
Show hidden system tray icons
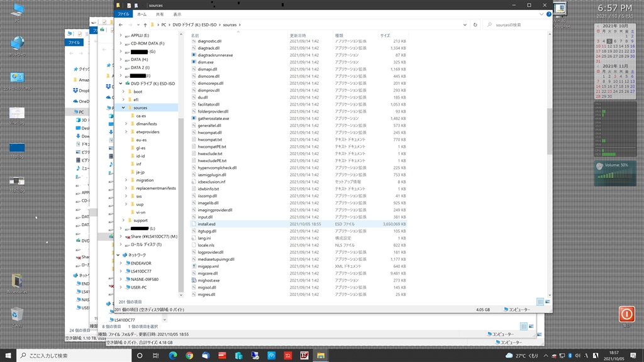545,356
